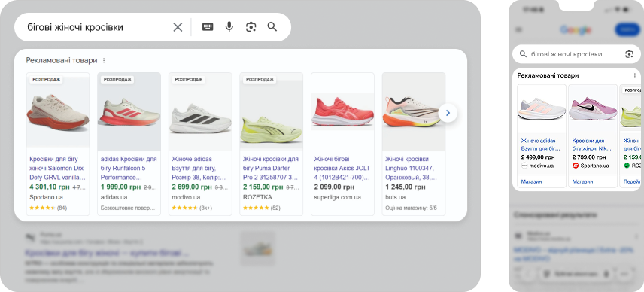Open mobile Google Lens camera icon

(x=629, y=54)
